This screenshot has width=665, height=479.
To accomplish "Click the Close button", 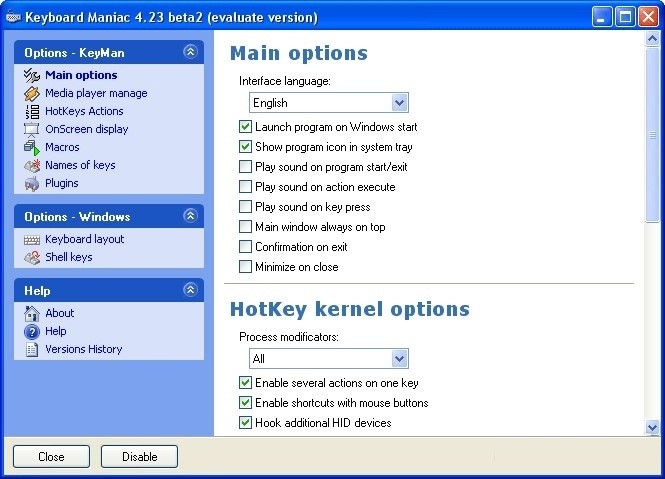I will pyautogui.click(x=51, y=457).
